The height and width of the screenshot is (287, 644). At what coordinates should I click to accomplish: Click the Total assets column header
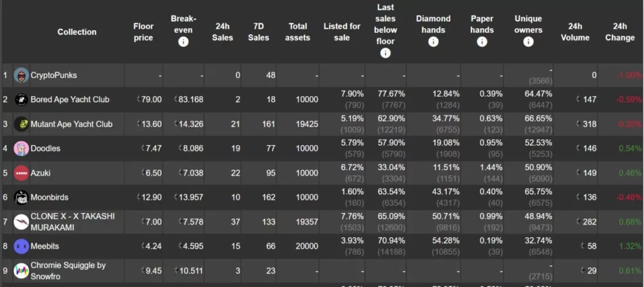point(298,32)
